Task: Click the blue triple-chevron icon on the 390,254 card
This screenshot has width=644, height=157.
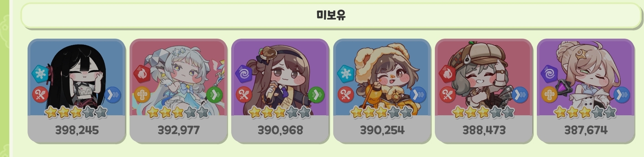Action: click(418, 95)
